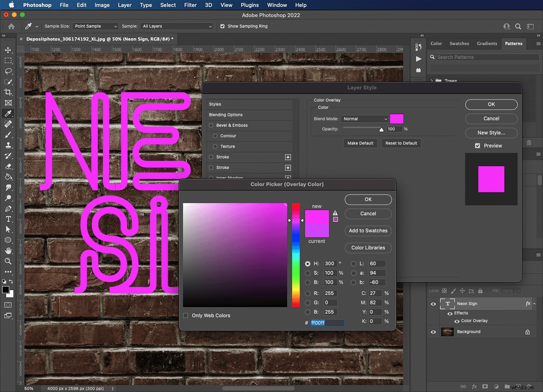Enable the Only Web Colors checkbox
The width and height of the screenshot is (543, 392).
tap(185, 316)
